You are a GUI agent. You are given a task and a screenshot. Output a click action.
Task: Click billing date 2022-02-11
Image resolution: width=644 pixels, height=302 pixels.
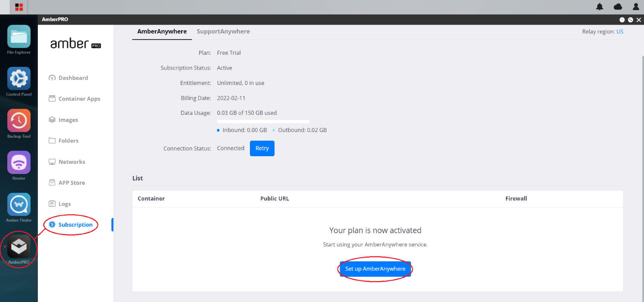231,98
